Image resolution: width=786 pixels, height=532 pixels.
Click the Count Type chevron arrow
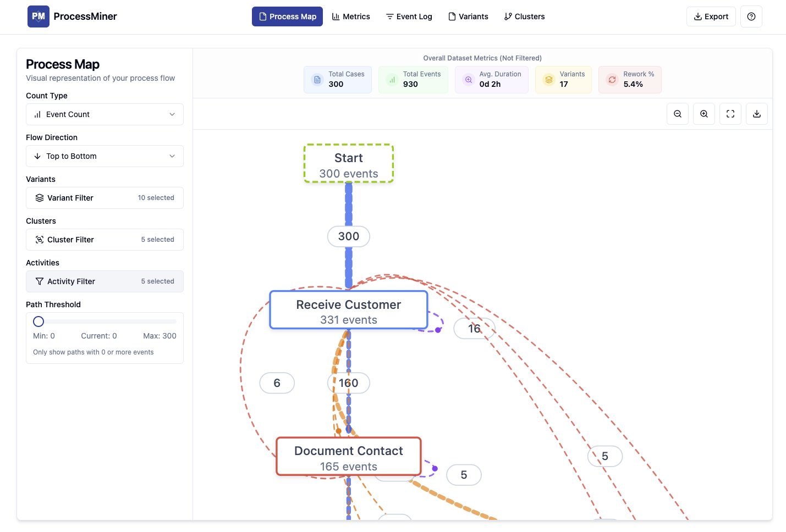tap(172, 114)
